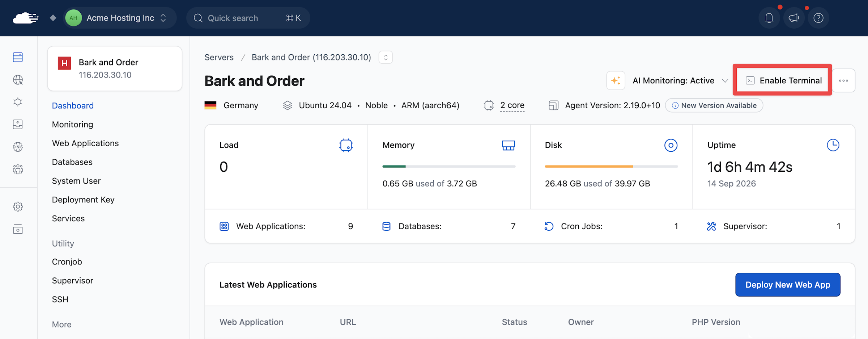The width and height of the screenshot is (868, 339).
Task: Open the notifications bell icon
Action: (769, 18)
